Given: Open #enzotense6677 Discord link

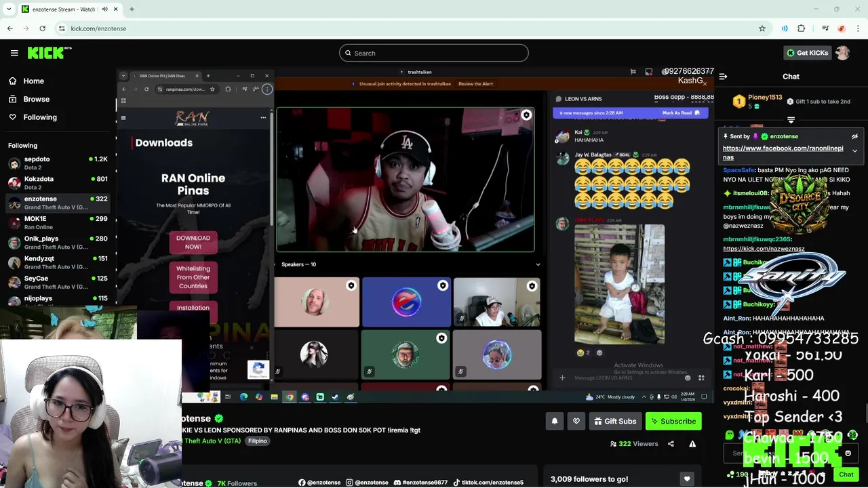Looking at the screenshot, I should click(420, 483).
